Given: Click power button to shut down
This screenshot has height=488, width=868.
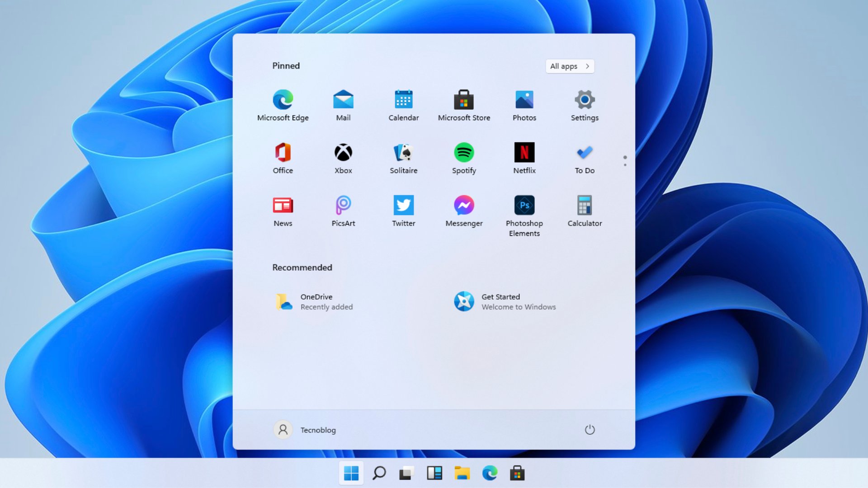Looking at the screenshot, I should click(589, 430).
